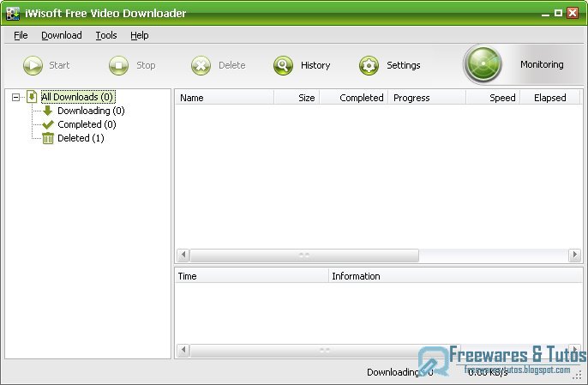The image size is (588, 385).
Task: Open the Tools menu
Action: tap(106, 35)
